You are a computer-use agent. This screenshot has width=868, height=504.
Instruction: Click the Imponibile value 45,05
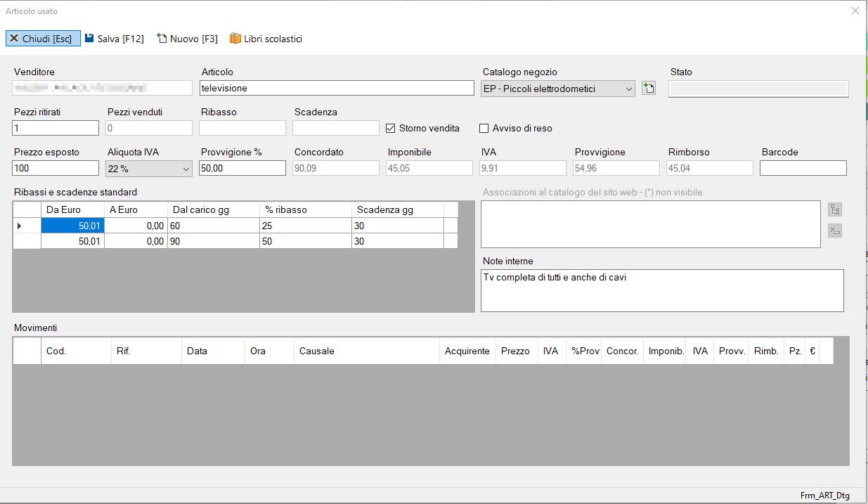(x=429, y=169)
